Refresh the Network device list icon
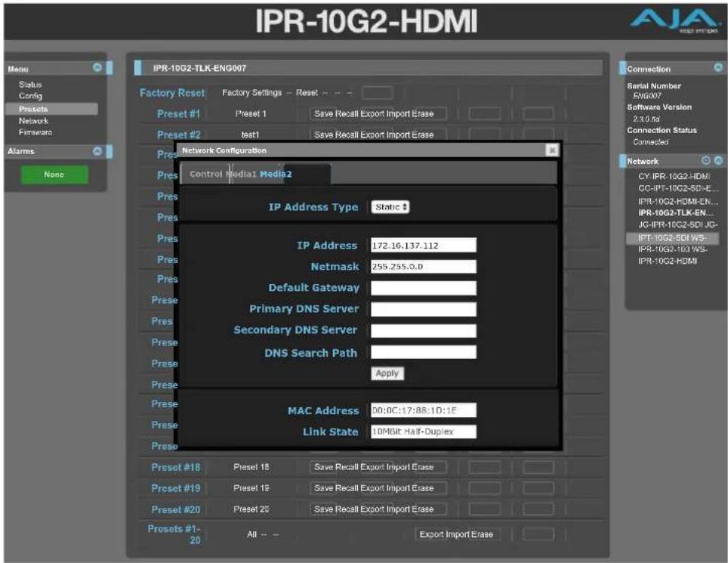Image resolution: width=728 pixels, height=563 pixels. [x=705, y=160]
